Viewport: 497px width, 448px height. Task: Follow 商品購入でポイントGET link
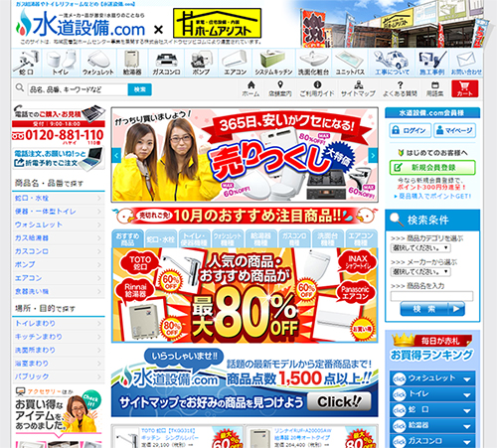point(432,196)
